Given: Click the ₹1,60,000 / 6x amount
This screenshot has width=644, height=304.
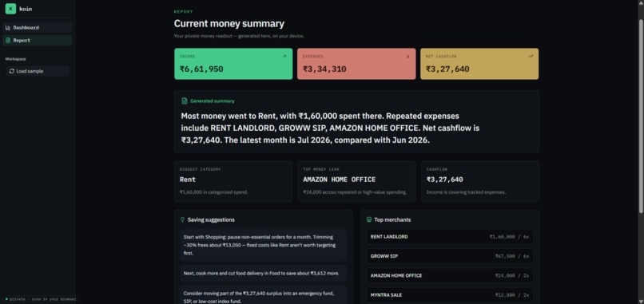Looking at the screenshot, I should click(x=509, y=237).
